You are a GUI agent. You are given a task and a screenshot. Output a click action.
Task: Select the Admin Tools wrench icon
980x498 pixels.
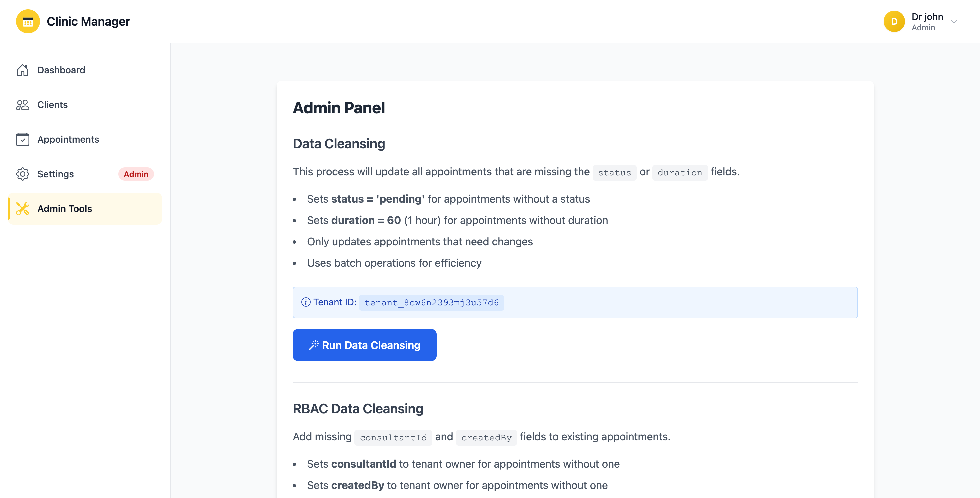23,208
